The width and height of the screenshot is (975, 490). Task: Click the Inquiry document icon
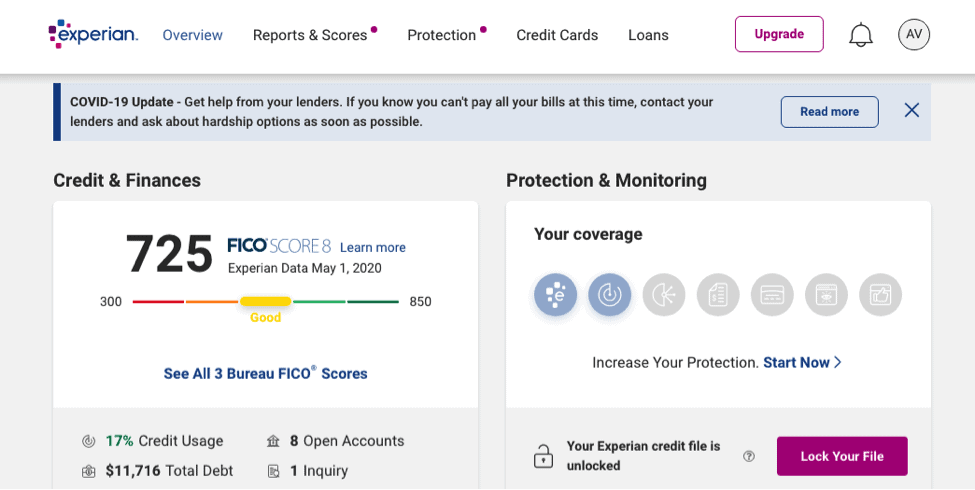click(x=273, y=471)
